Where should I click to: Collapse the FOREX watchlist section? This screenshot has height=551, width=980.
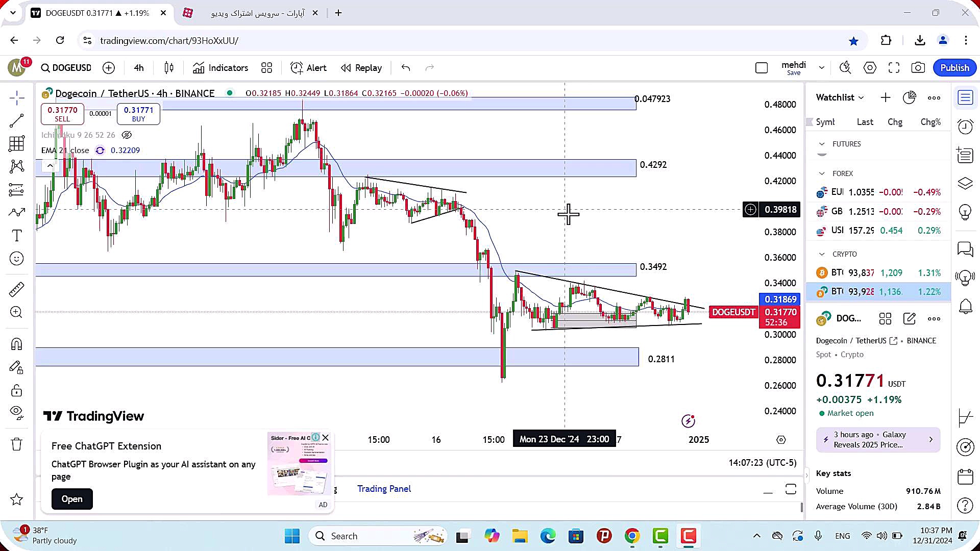[x=822, y=173]
